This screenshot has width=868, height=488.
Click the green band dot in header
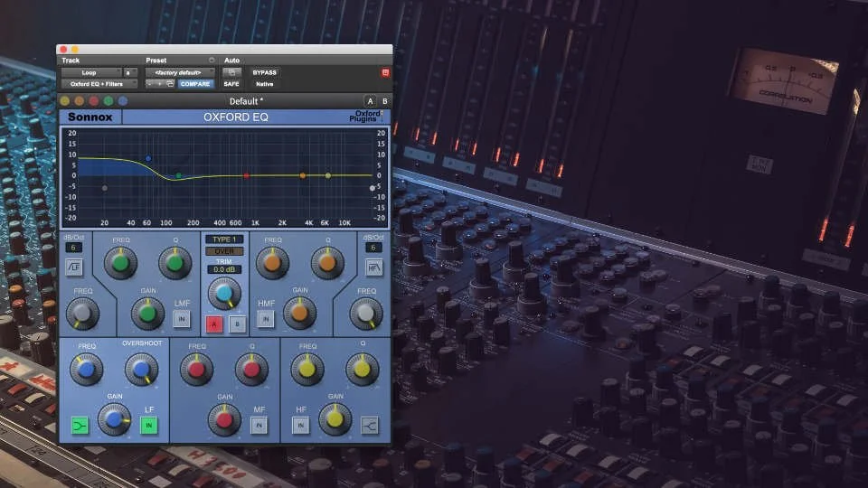[108, 100]
